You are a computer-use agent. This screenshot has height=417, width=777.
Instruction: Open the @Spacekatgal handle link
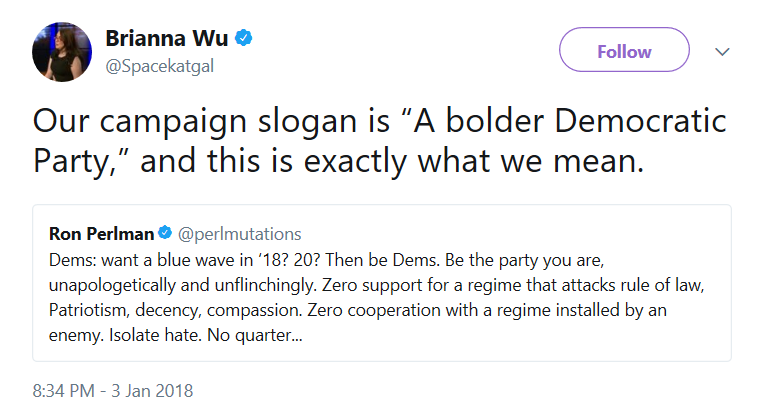pos(160,66)
